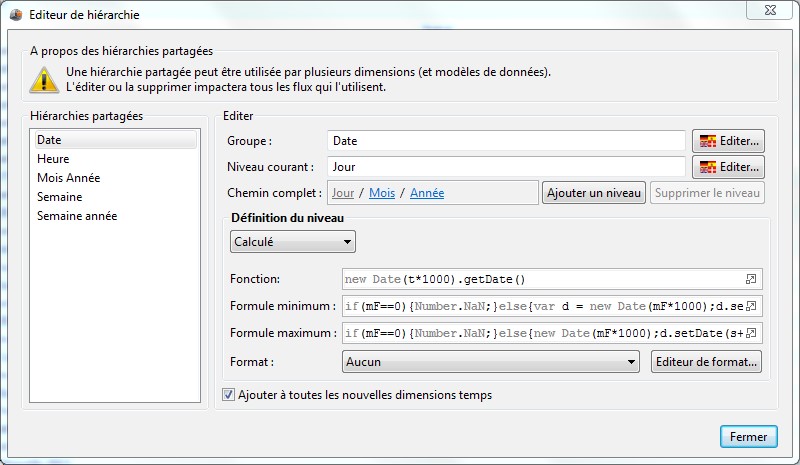The width and height of the screenshot is (800, 465).
Task: Follow the Jour link in Chemin complet
Action: coord(343,193)
